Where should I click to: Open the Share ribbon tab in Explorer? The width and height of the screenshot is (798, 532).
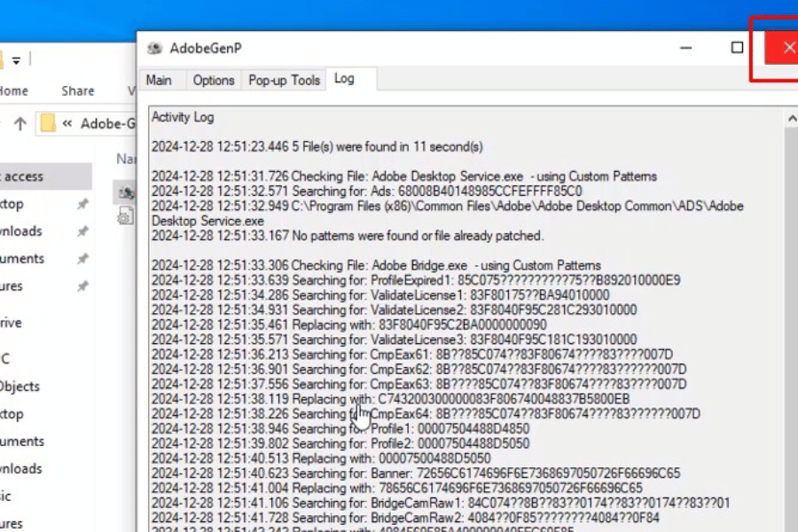pos(77,90)
